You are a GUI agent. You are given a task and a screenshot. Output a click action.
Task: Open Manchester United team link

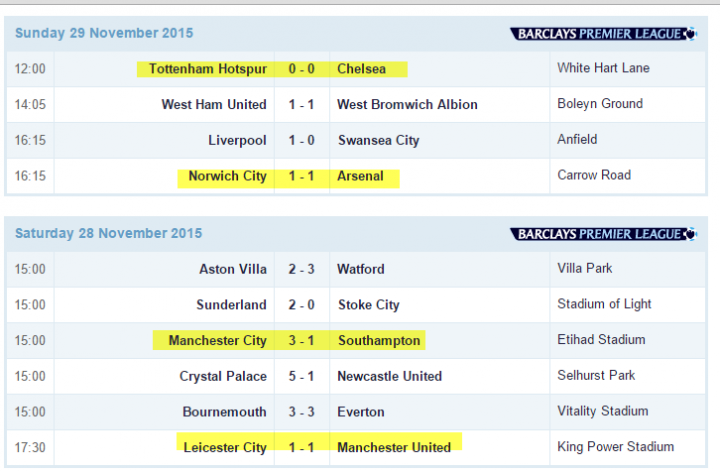394,447
